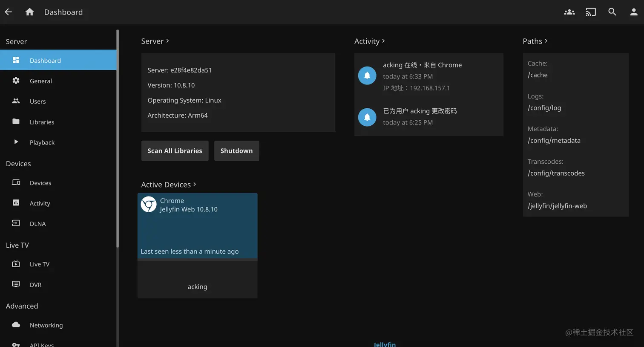Click bell icon for password change entry

click(367, 117)
